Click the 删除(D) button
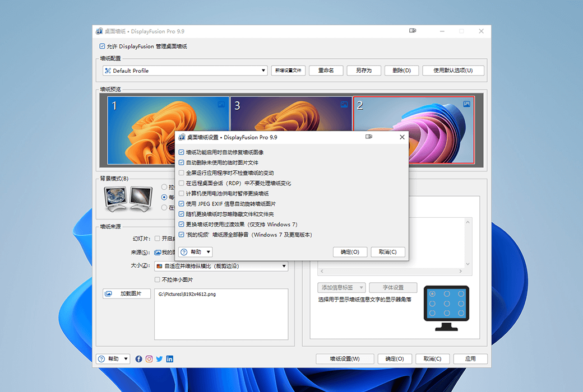Image resolution: width=583 pixels, height=392 pixels. 401,71
